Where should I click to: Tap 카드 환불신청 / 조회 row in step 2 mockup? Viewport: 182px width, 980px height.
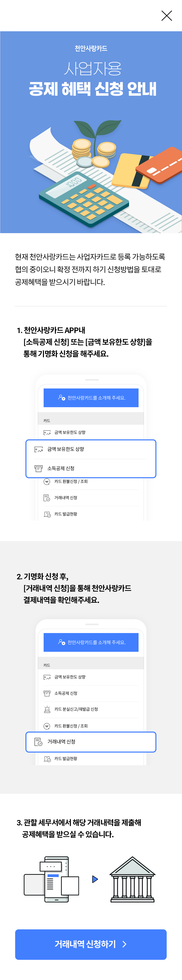91,725
